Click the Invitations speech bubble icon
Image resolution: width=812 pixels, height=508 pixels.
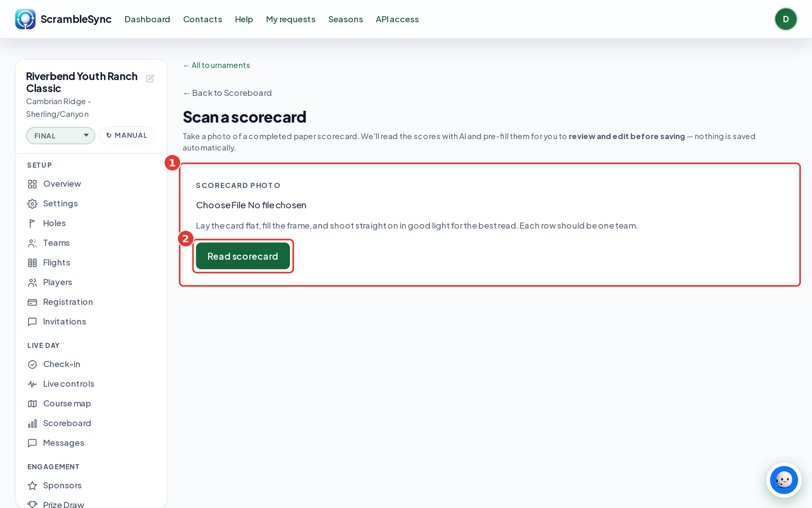coord(32,322)
